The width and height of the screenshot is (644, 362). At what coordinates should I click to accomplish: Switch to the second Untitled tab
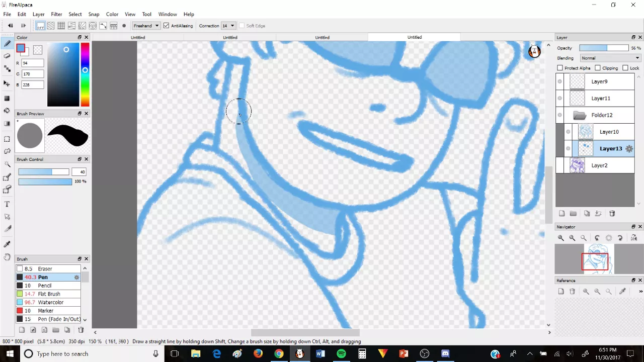[230, 37]
